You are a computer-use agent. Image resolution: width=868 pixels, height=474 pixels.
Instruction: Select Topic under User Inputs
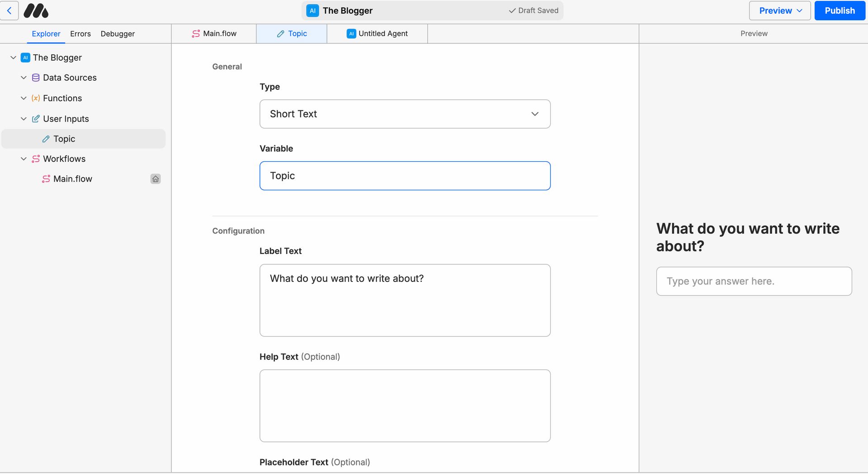(x=84, y=139)
